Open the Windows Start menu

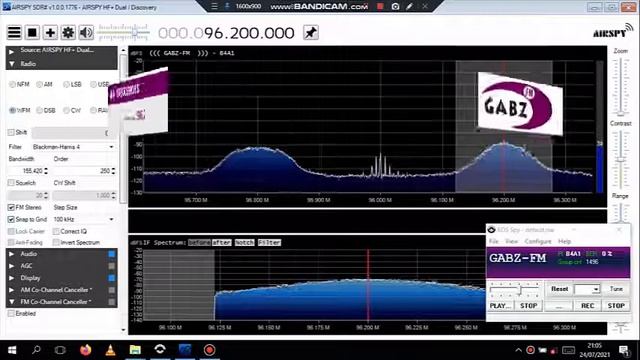click(12, 350)
